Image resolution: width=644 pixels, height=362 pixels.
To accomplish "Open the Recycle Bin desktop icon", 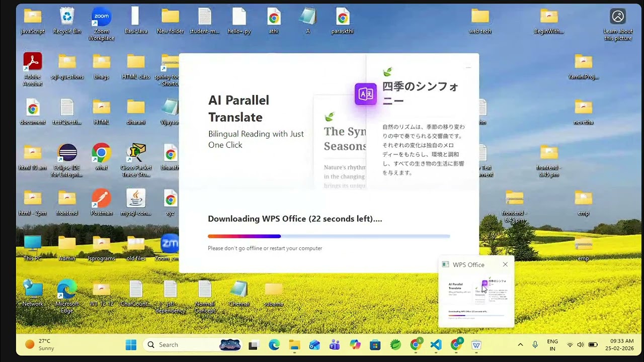I will (x=67, y=21).
